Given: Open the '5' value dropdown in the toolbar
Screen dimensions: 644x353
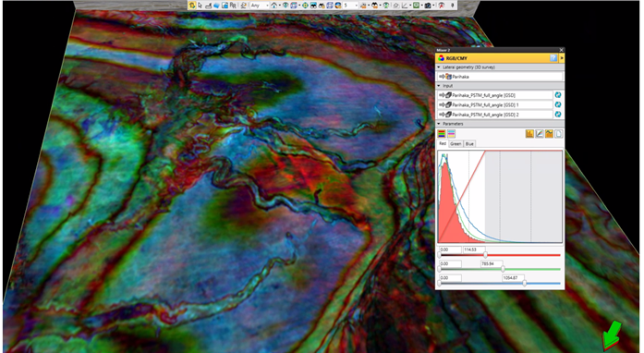Looking at the screenshot, I should tap(350, 6).
